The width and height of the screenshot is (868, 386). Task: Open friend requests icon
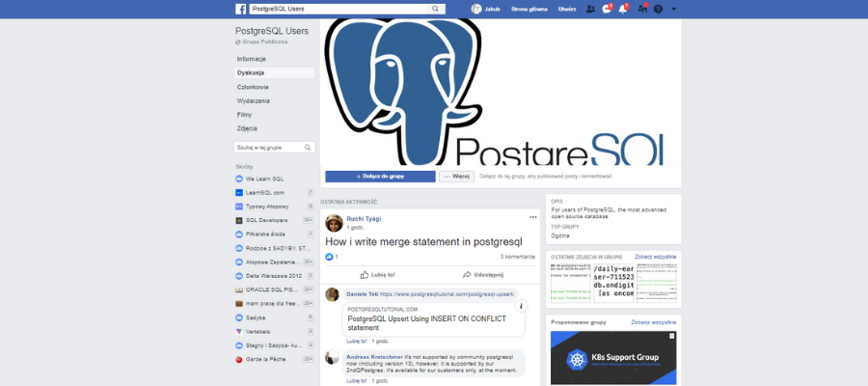pyautogui.click(x=590, y=9)
